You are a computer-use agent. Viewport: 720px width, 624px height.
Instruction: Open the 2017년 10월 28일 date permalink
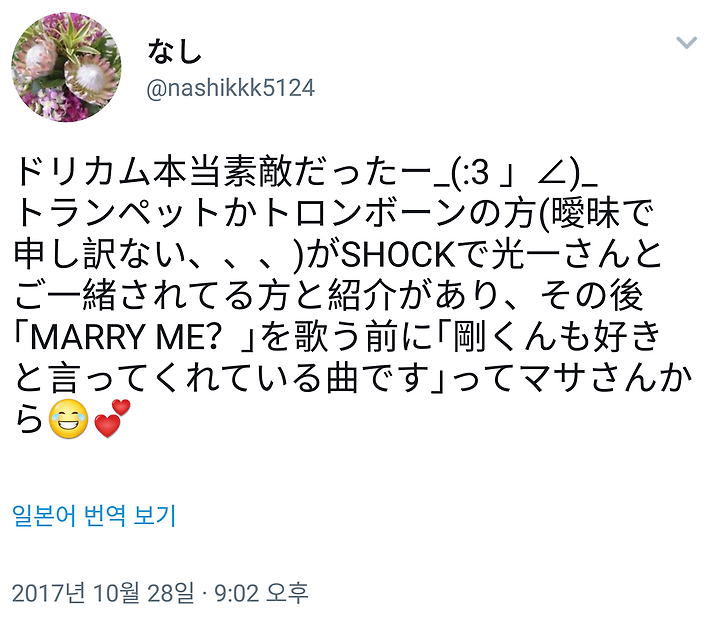103,593
